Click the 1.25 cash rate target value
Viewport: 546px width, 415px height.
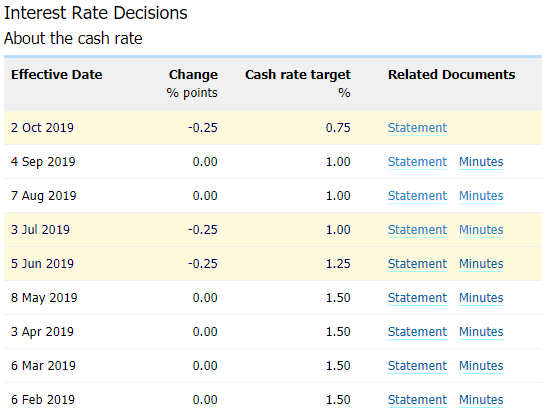pyautogui.click(x=338, y=264)
